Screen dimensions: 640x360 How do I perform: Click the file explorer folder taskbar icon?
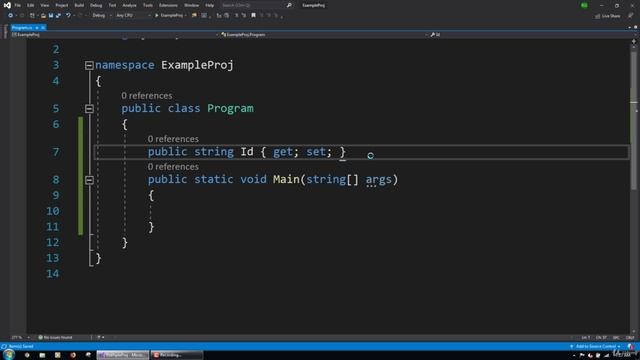[42, 355]
